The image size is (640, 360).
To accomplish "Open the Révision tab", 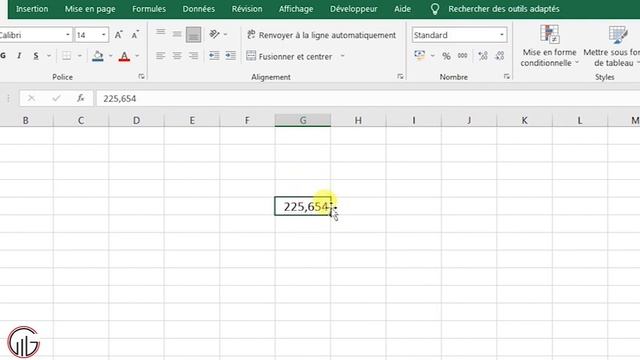I will (247, 9).
